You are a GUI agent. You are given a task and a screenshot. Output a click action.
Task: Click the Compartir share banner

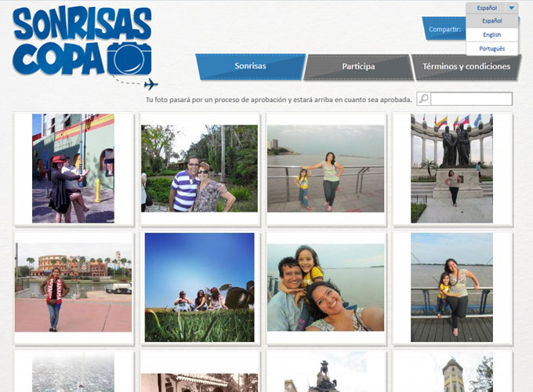click(444, 29)
